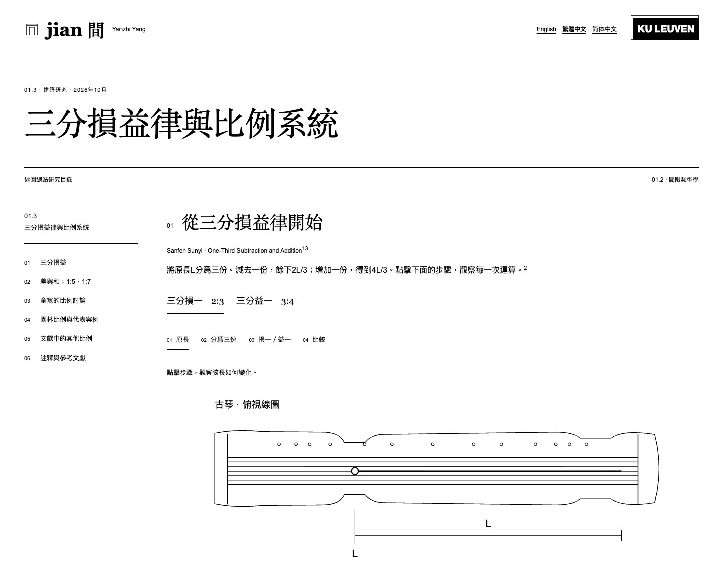723x588 pixels.
Task: Click the jian 間 site title
Action: (74, 29)
